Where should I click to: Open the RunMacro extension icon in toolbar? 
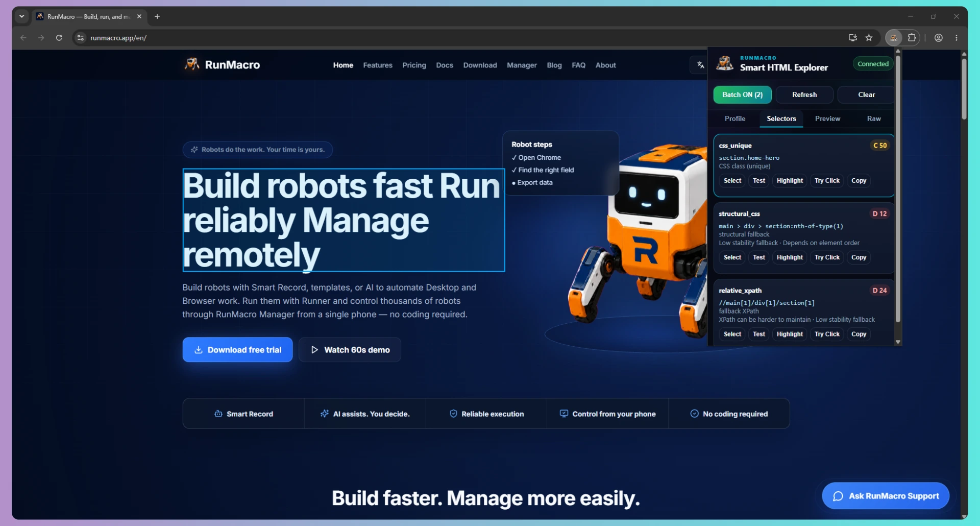(x=893, y=38)
